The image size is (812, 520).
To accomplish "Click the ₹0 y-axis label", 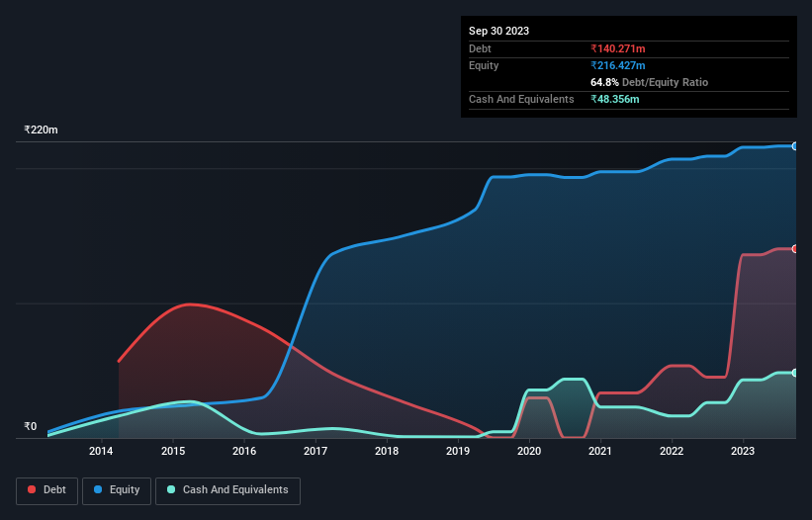I will click(31, 426).
